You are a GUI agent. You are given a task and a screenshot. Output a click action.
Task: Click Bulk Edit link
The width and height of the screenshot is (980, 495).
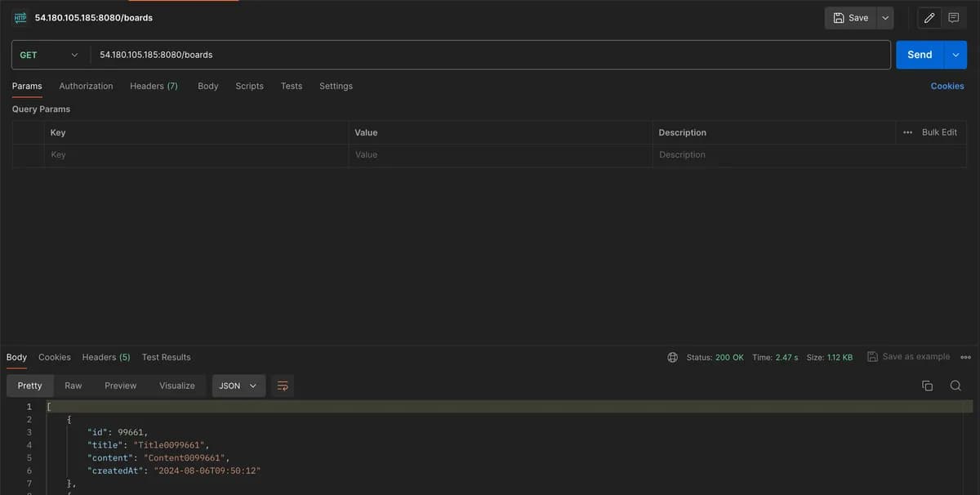939,132
